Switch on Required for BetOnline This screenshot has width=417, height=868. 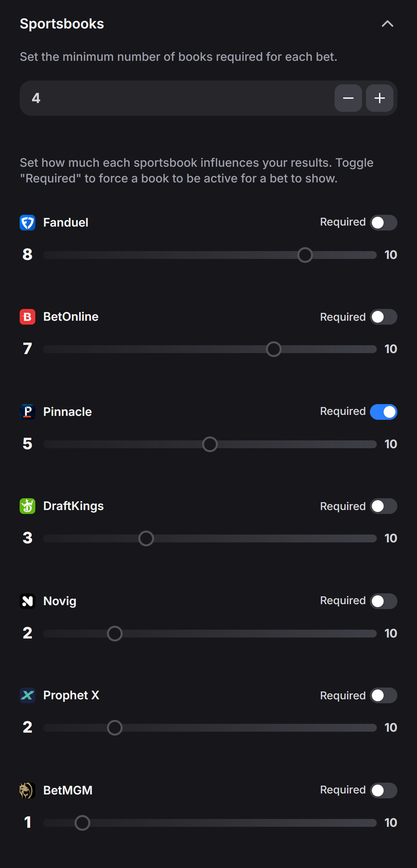click(x=383, y=317)
